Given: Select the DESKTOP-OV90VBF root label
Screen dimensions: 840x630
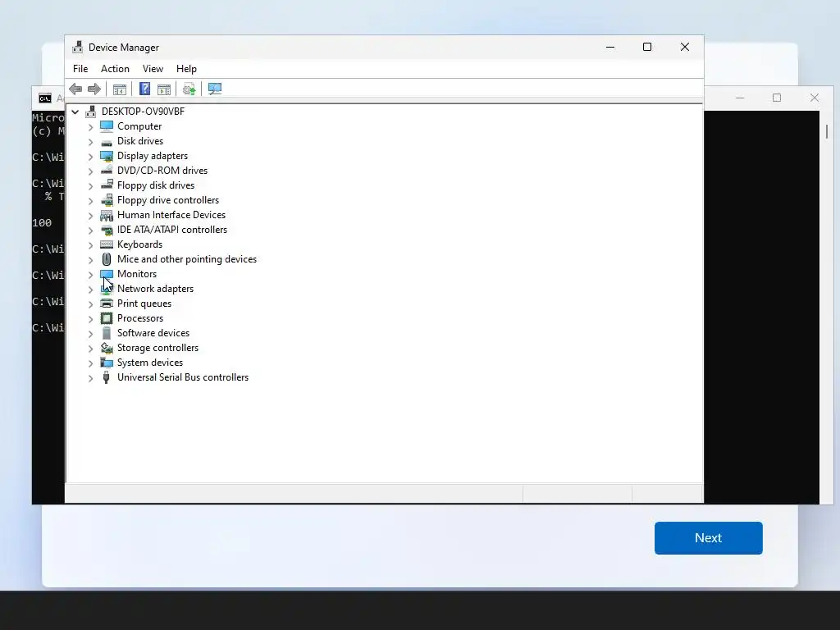Looking at the screenshot, I should coord(143,112).
